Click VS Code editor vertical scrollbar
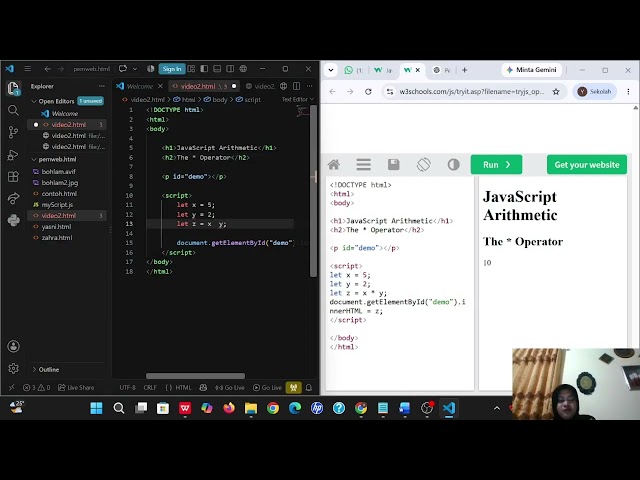 (313, 191)
